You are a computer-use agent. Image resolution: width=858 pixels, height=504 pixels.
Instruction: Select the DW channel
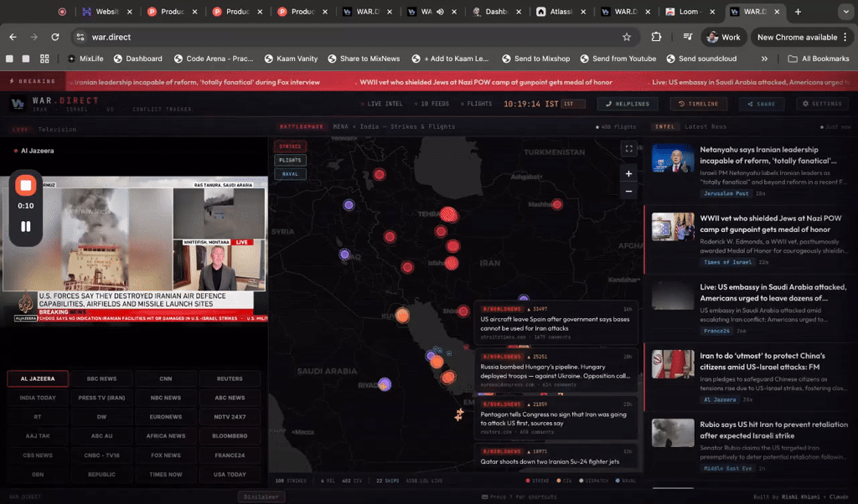[x=101, y=417]
